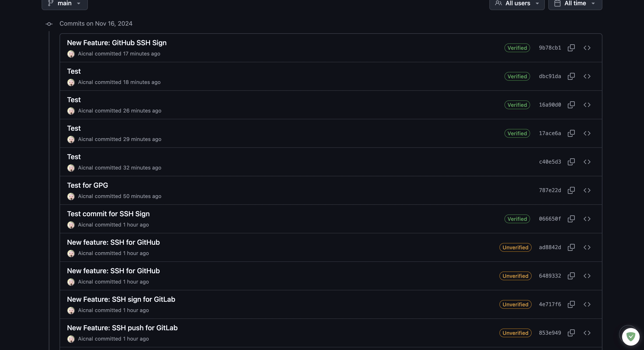Browse repository at commit ad8842d
Image resolution: width=644 pixels, height=350 pixels.
(x=587, y=248)
